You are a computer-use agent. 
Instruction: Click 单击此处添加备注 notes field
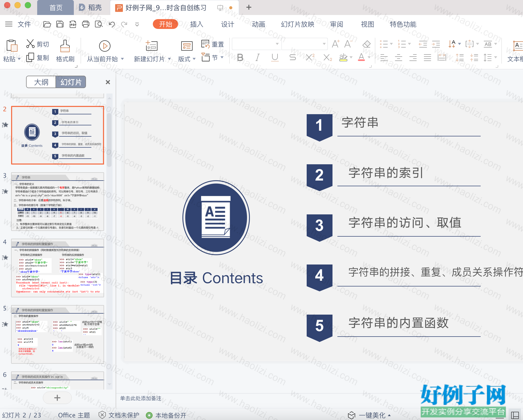(141, 398)
